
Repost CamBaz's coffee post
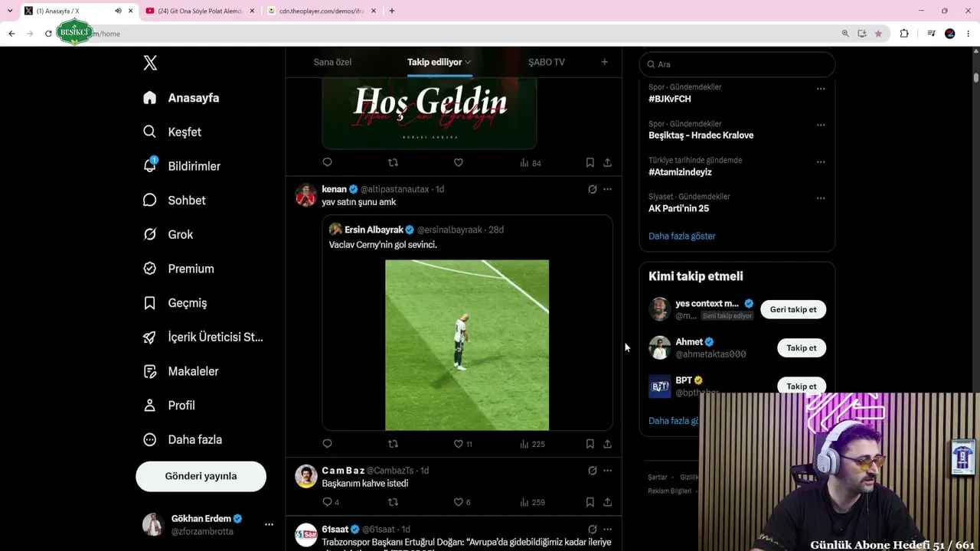(393, 502)
